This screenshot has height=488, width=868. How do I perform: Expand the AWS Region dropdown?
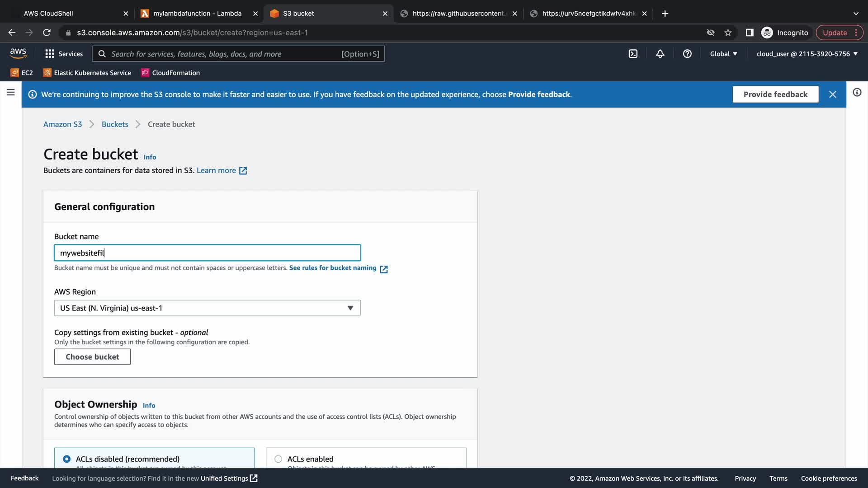[207, 308]
